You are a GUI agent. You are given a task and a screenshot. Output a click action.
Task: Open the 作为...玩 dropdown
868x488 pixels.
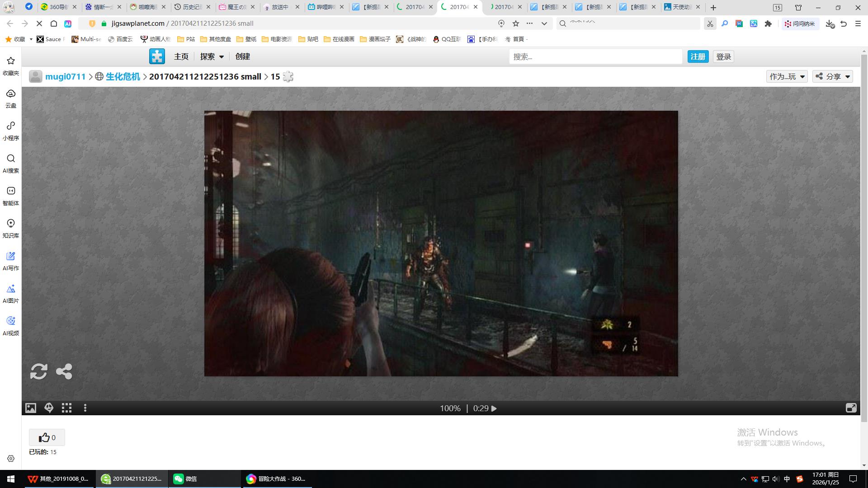coord(787,76)
